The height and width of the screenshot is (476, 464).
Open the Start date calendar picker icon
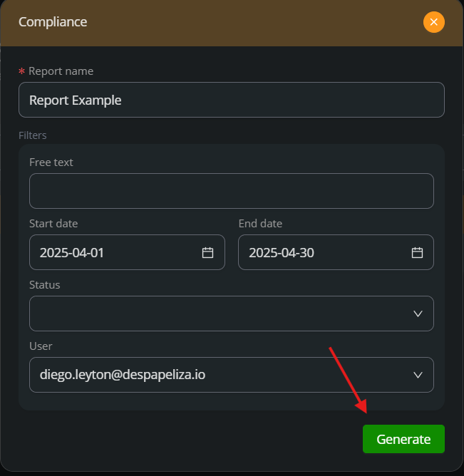(207, 252)
